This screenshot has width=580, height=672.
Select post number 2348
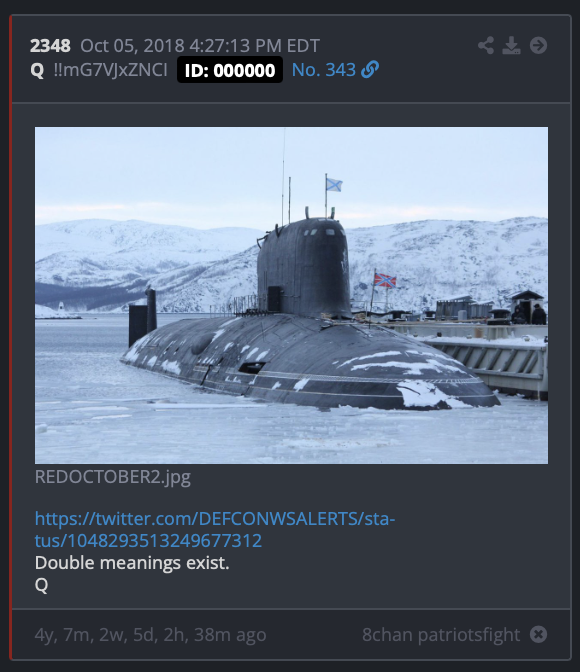click(x=50, y=46)
